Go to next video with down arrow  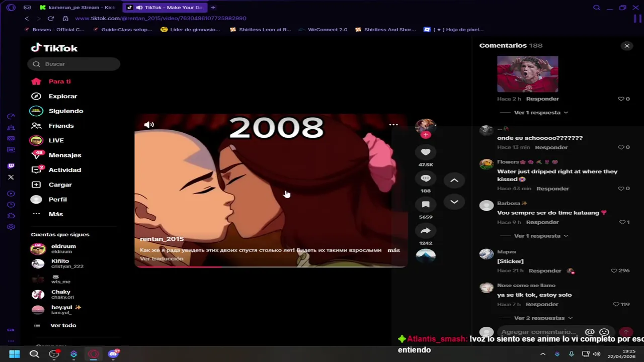[454, 202]
